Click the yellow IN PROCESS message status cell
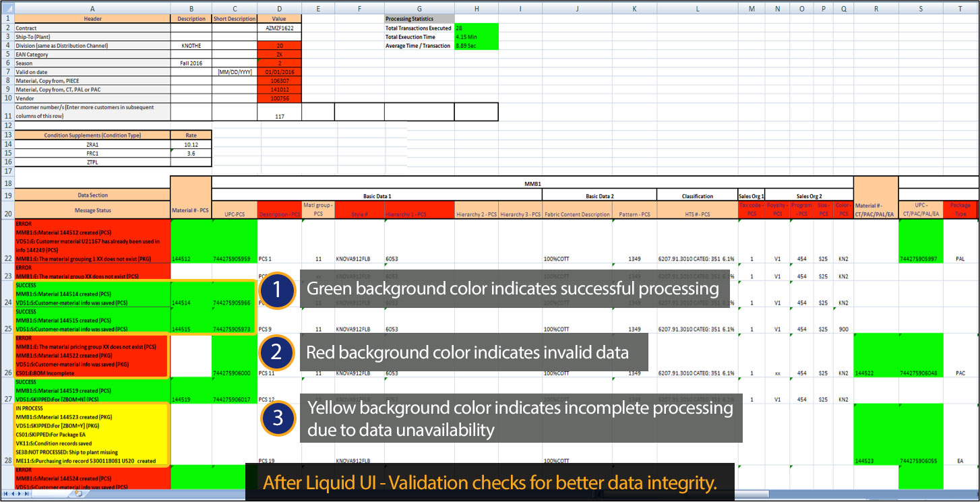Screen dimensions: 980x502 pyautogui.click(x=92, y=435)
